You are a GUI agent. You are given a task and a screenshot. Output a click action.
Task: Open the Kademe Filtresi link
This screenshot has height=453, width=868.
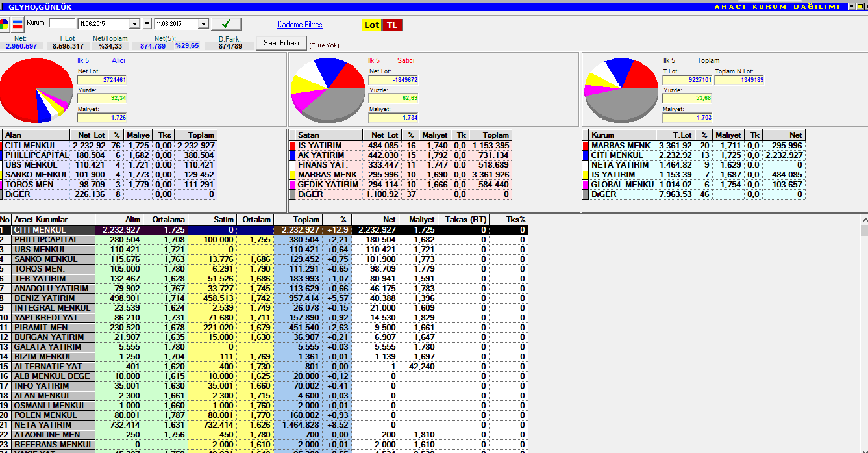300,25
